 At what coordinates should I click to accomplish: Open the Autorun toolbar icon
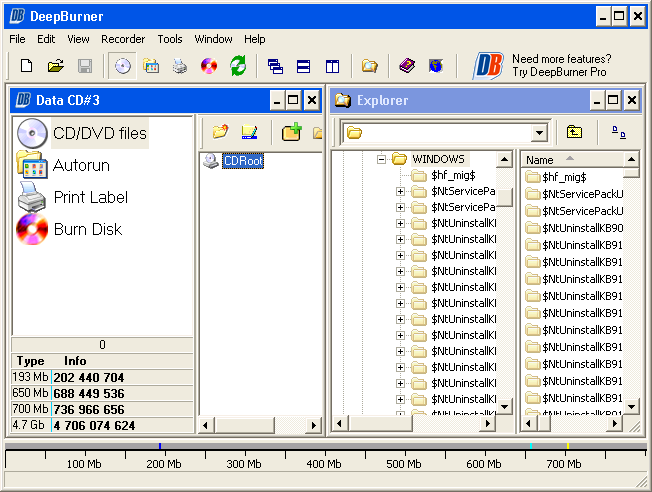coord(151,66)
